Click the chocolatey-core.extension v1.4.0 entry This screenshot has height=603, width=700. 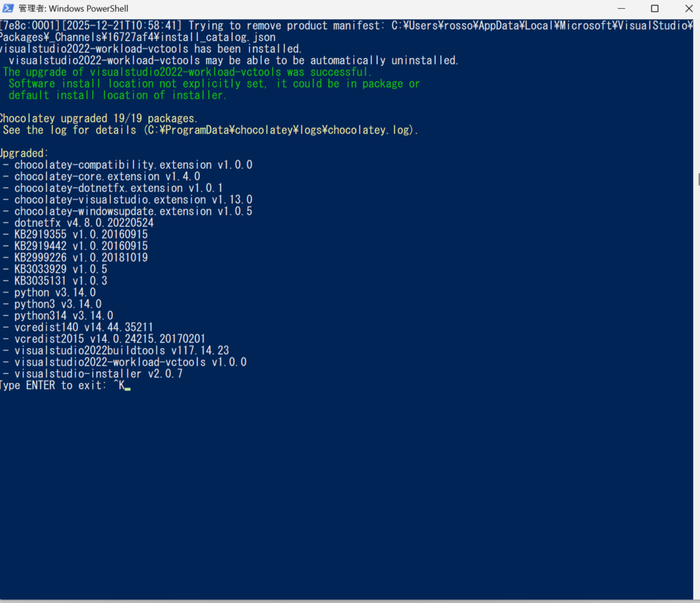[107, 176]
